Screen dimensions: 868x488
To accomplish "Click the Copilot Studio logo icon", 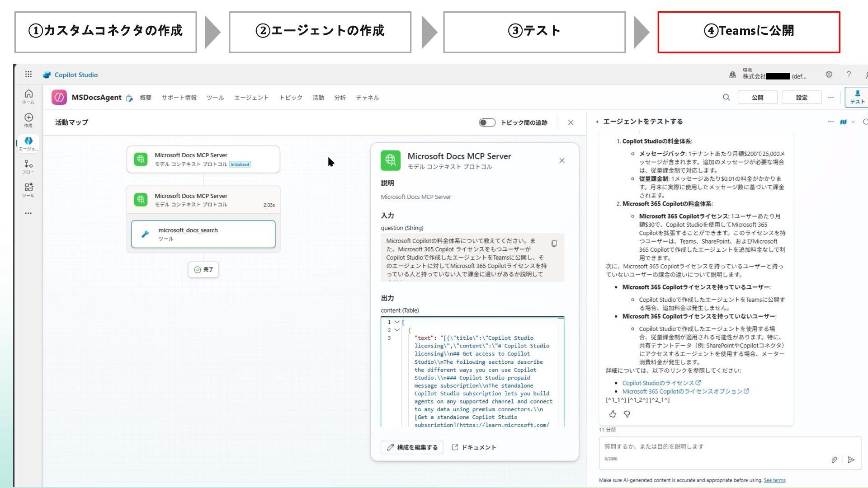I will (47, 75).
